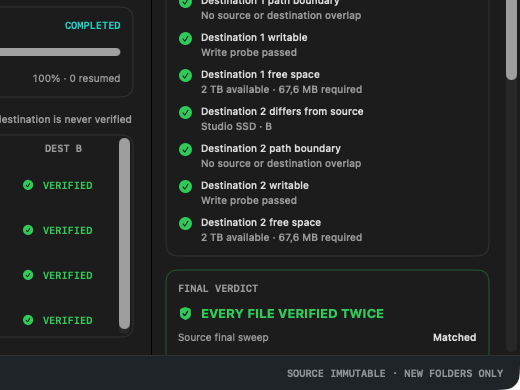Click the check icon beside Destination 2 free space
This screenshot has width=520, height=390.
[185, 224]
